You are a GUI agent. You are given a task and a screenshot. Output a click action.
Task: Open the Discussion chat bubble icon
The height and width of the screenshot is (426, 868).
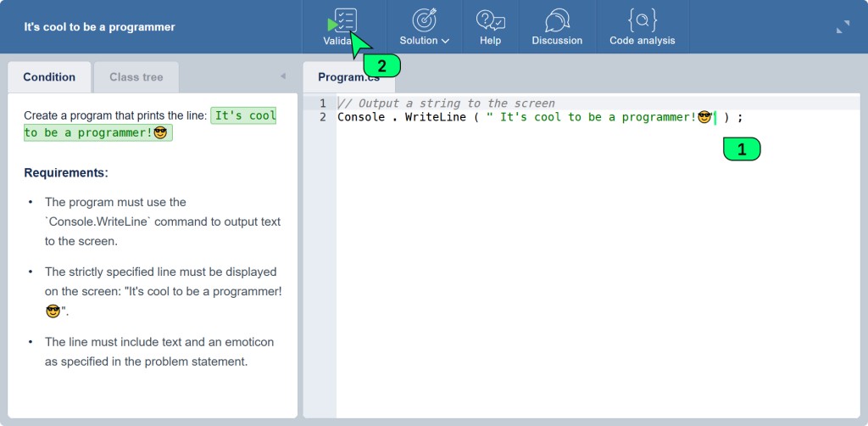pyautogui.click(x=557, y=20)
